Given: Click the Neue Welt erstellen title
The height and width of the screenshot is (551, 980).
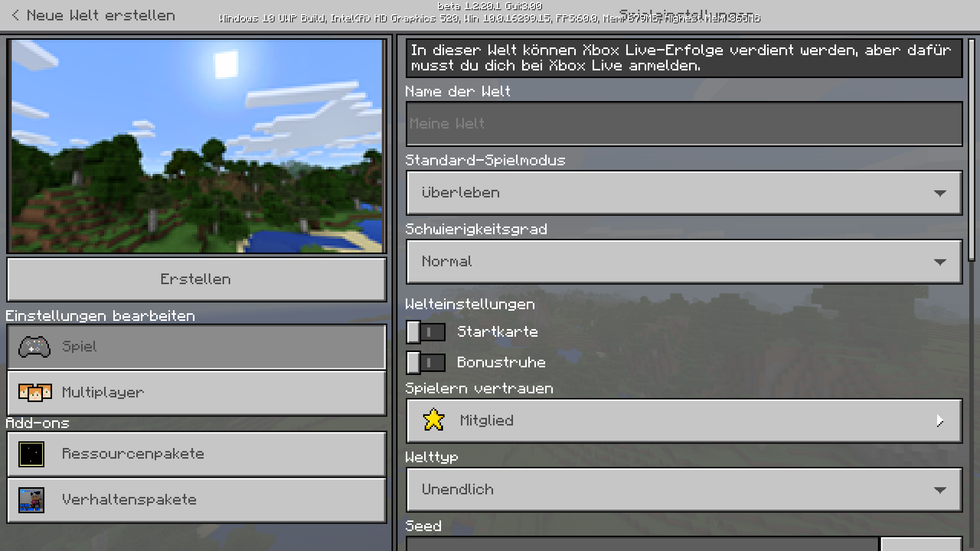Looking at the screenshot, I should pos(101,15).
